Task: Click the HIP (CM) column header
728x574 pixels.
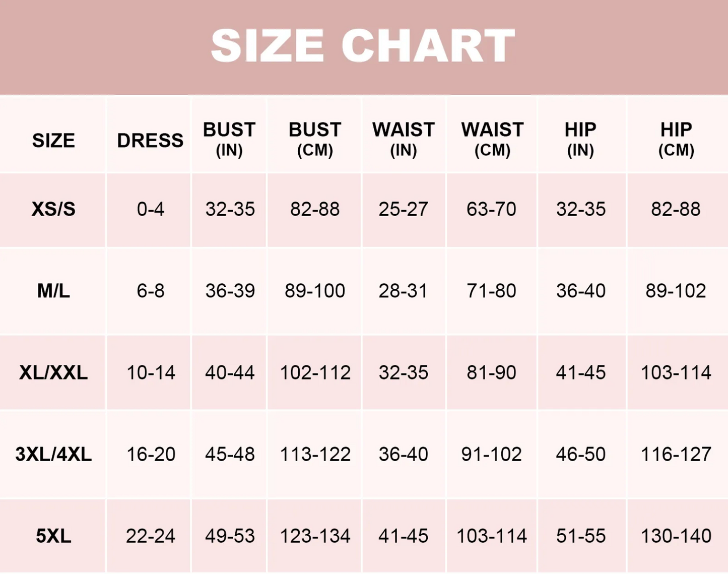Action: click(x=676, y=139)
